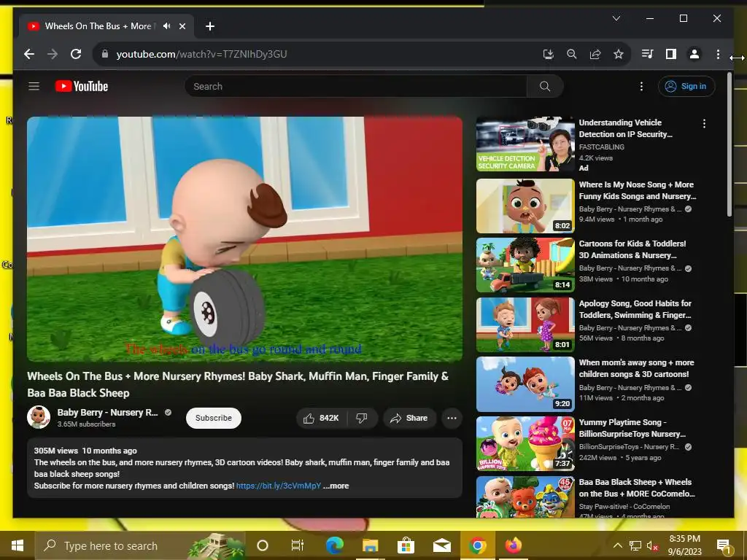Open options menu for FASTCABLING ad
Screen dimensions: 747x560
click(704, 124)
